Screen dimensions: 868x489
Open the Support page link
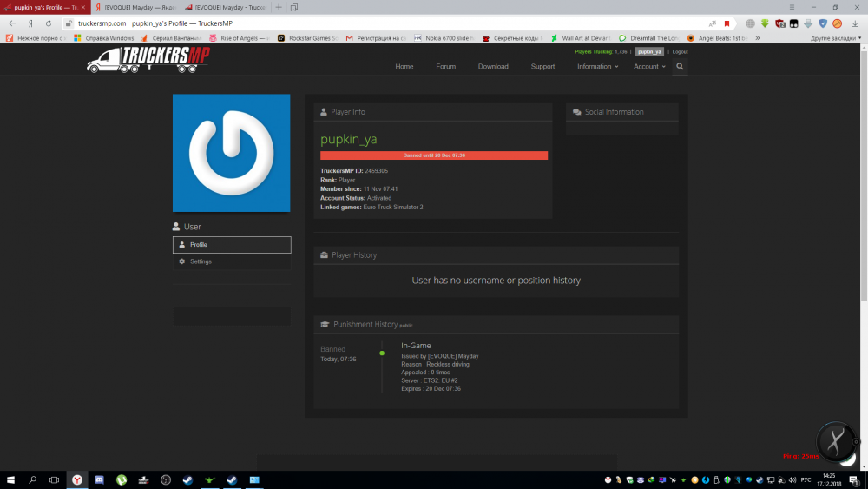[x=542, y=67]
